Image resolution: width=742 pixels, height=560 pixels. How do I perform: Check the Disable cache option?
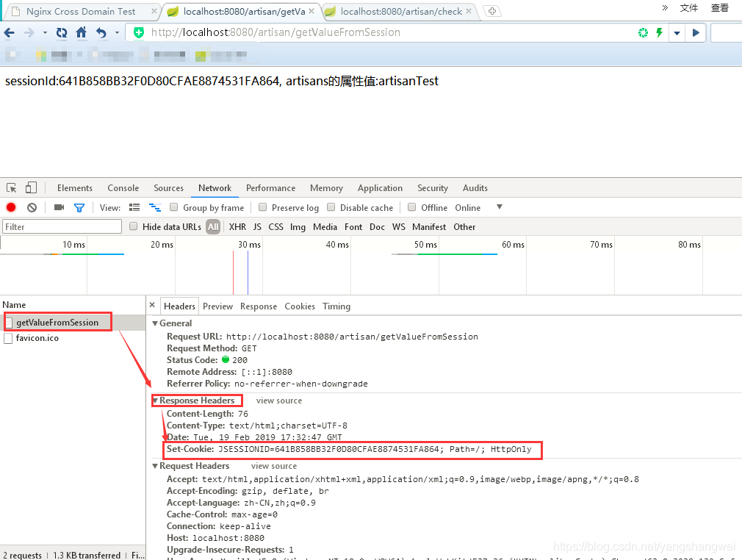[331, 208]
